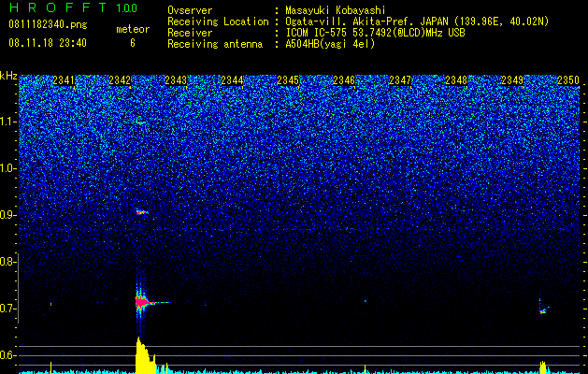The image size is (588, 374).
Task: Click the 2343 time marker label
Action: pyautogui.click(x=176, y=80)
